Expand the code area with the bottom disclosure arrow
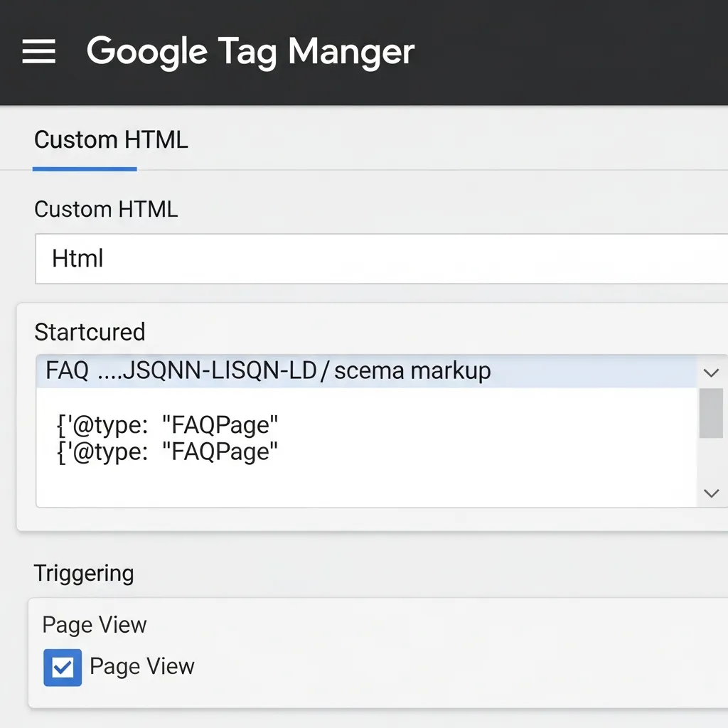This screenshot has width=728, height=728. [x=710, y=493]
